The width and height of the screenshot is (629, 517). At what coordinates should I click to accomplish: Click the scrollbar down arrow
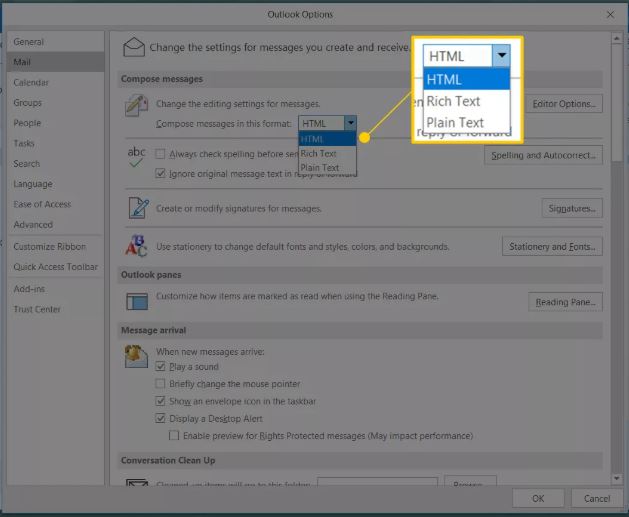pyautogui.click(x=617, y=478)
